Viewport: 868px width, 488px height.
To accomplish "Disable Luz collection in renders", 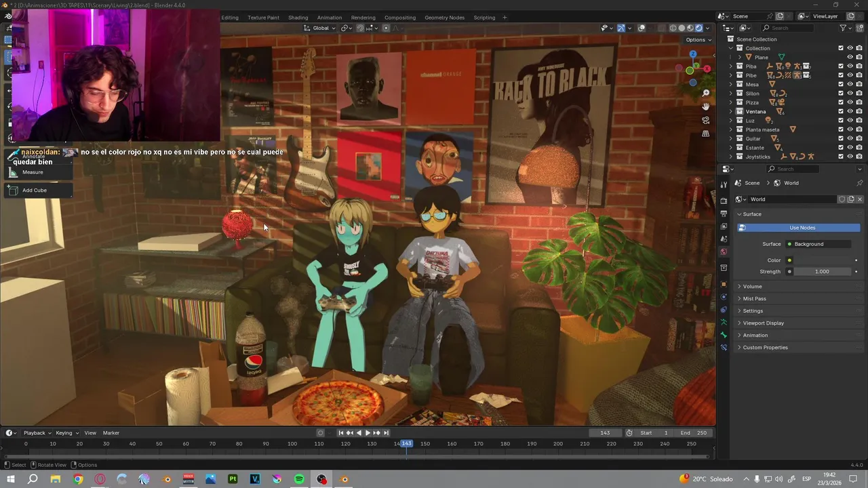I will coord(859,121).
